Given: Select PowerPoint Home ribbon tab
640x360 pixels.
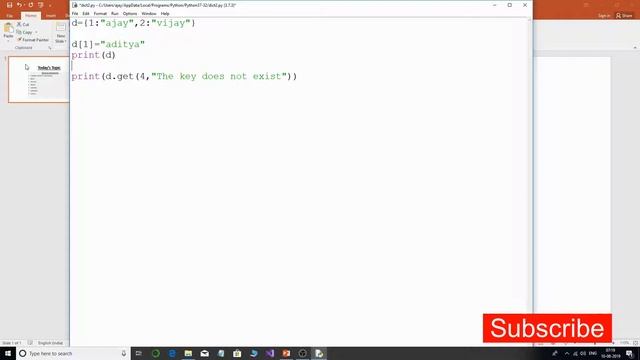Looking at the screenshot, I should (x=31, y=16).
